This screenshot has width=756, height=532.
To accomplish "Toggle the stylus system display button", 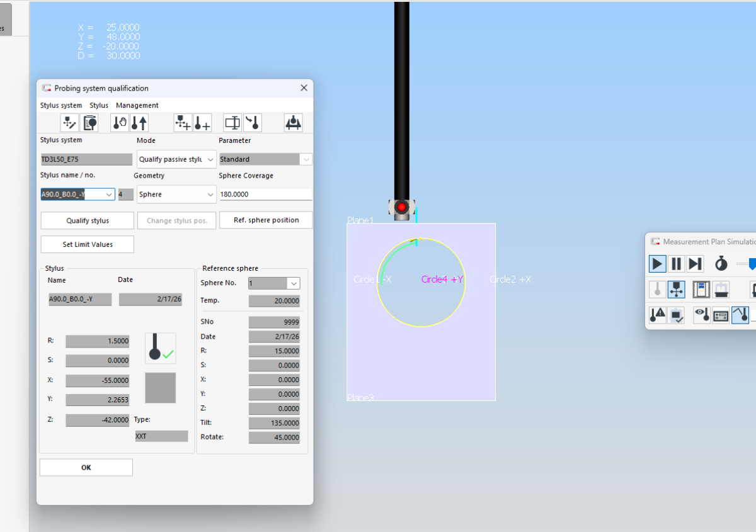I will point(676,290).
